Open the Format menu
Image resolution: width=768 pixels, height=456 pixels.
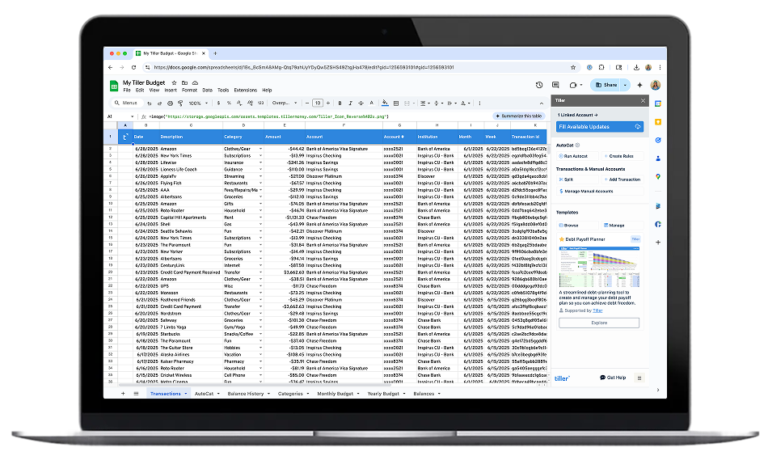[x=190, y=91]
